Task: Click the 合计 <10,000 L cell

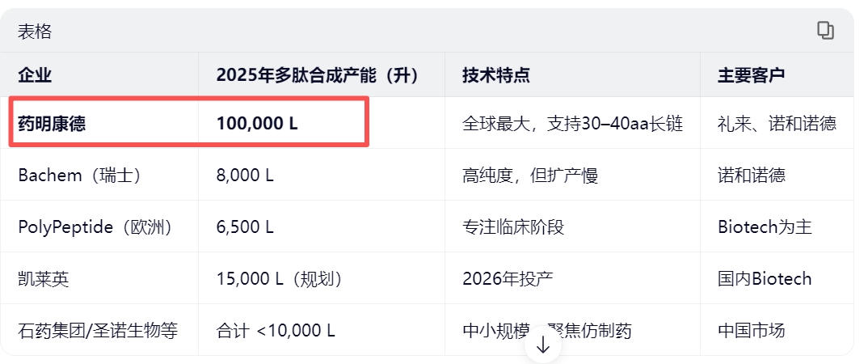Action: coord(276,331)
